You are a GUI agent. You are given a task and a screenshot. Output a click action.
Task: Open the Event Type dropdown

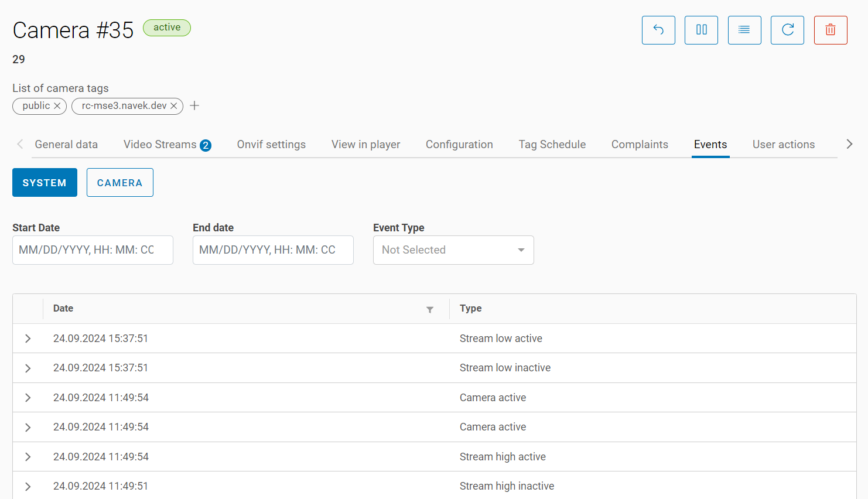(453, 250)
